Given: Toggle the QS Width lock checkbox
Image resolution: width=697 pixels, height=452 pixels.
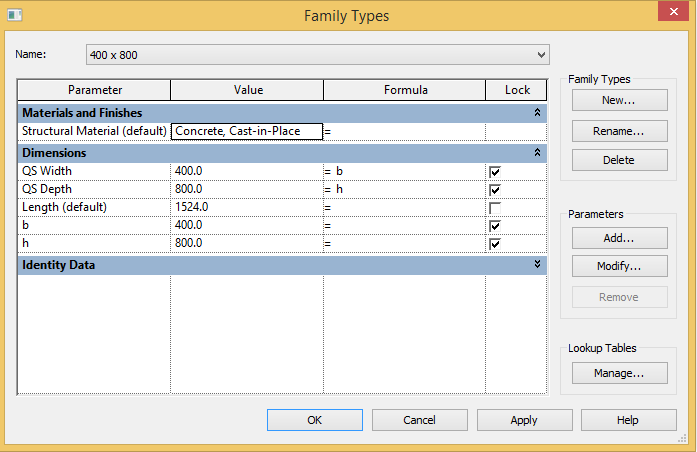Looking at the screenshot, I should [495, 172].
